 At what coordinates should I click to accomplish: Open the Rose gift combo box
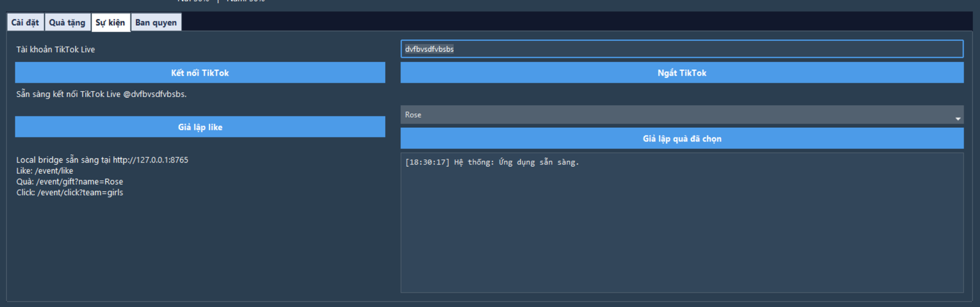pyautogui.click(x=674, y=115)
